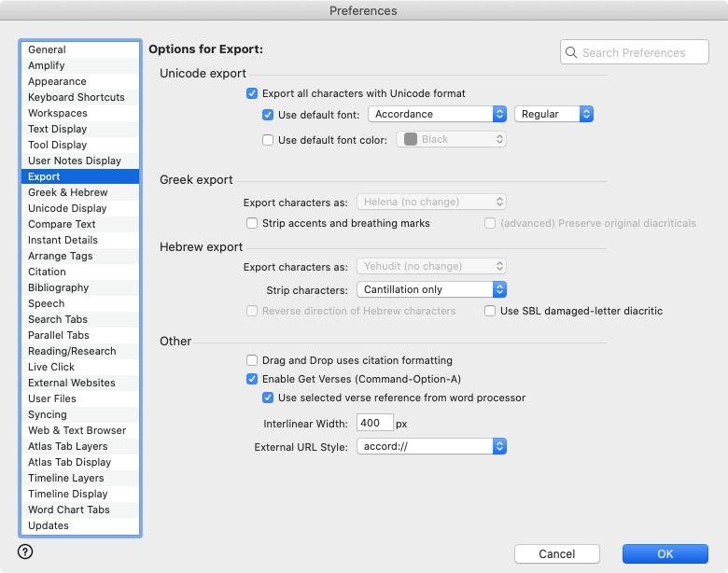This screenshot has height=573, width=728.
Task: Go to the Syncing preferences pane
Action: (x=47, y=414)
